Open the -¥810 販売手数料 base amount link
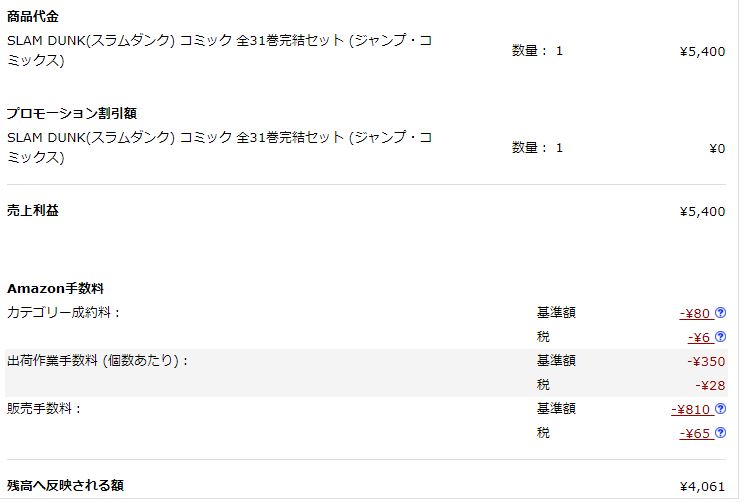 coord(690,409)
